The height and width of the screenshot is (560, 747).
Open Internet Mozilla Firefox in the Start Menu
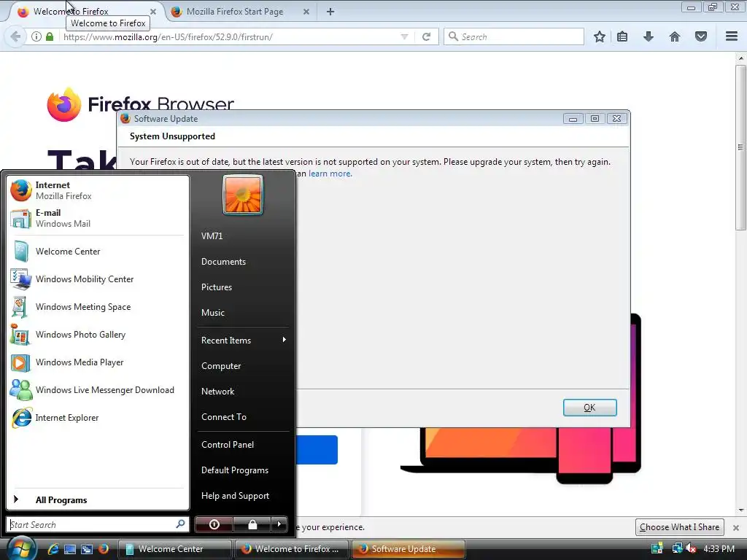97,190
